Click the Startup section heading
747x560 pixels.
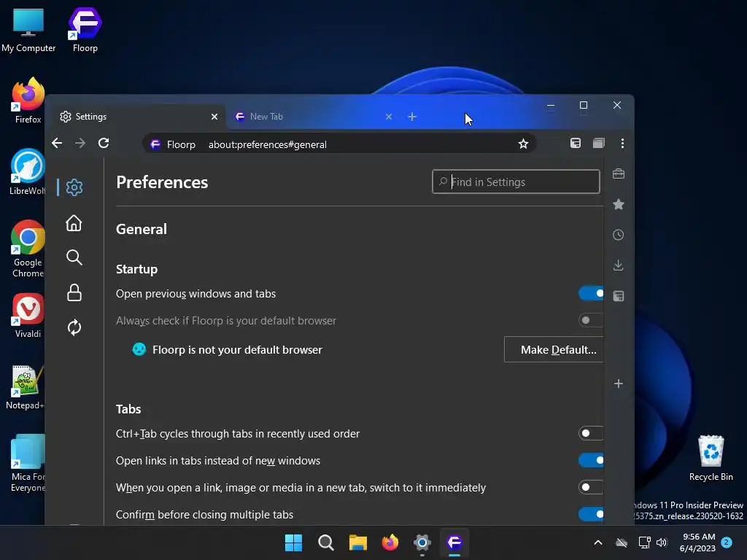tap(136, 269)
